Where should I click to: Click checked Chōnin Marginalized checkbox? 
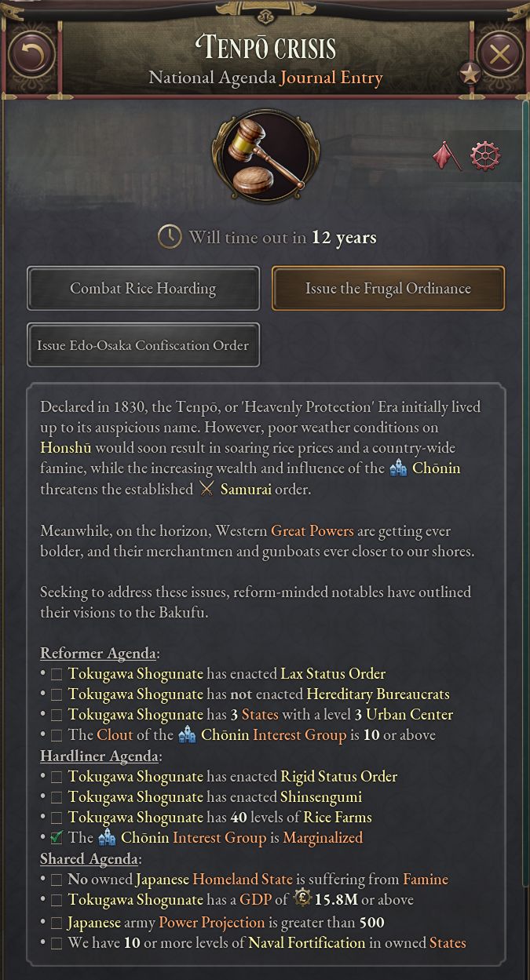(57, 838)
